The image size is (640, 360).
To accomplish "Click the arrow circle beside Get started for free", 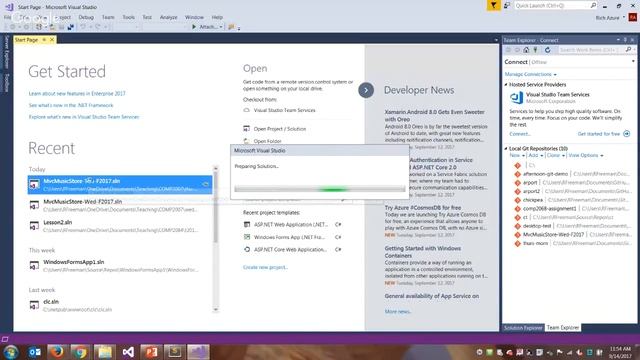I will click(x=627, y=134).
